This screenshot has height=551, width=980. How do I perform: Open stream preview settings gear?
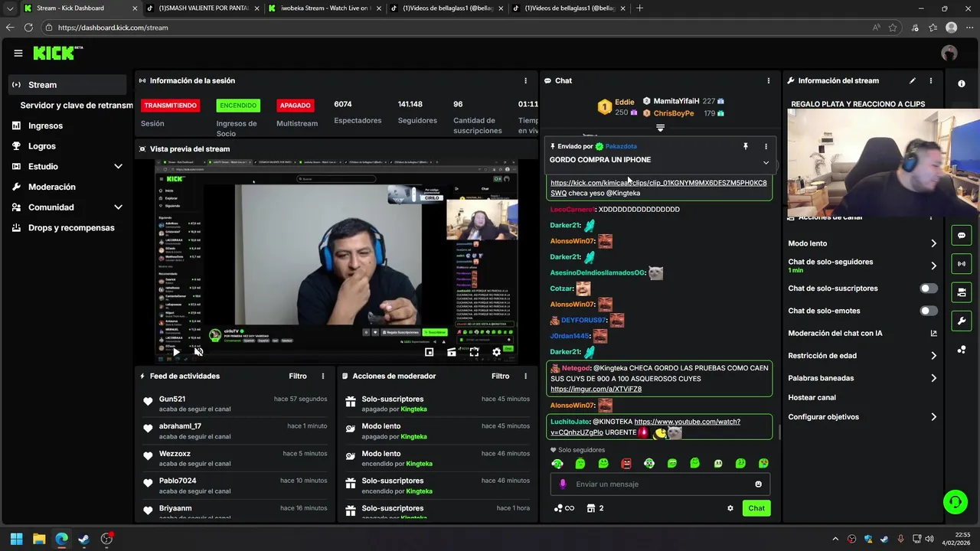[x=496, y=352]
